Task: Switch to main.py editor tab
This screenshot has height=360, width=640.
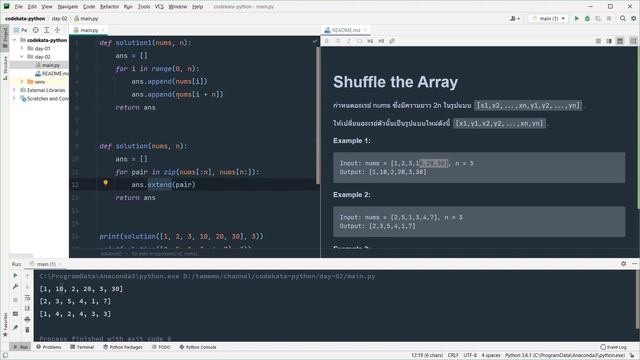Action: pos(88,30)
